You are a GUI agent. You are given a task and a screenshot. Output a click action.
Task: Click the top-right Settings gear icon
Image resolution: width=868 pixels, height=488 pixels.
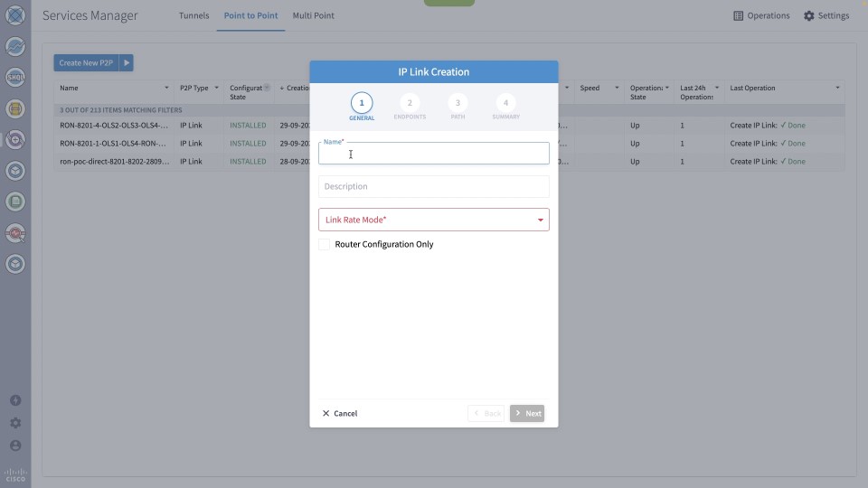809,15
